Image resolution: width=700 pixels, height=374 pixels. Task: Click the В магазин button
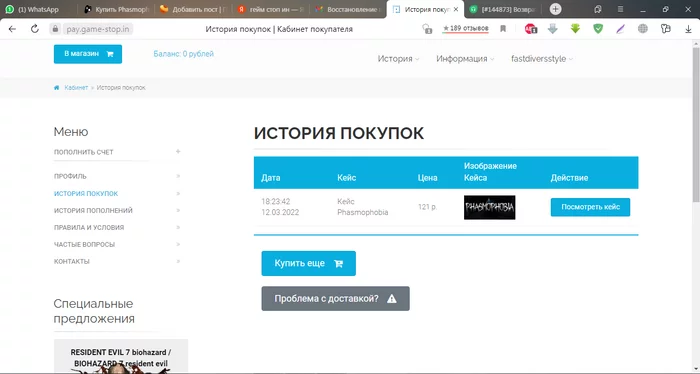tap(88, 54)
